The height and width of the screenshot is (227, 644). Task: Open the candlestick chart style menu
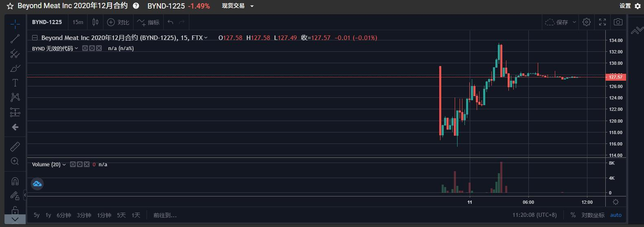click(95, 22)
